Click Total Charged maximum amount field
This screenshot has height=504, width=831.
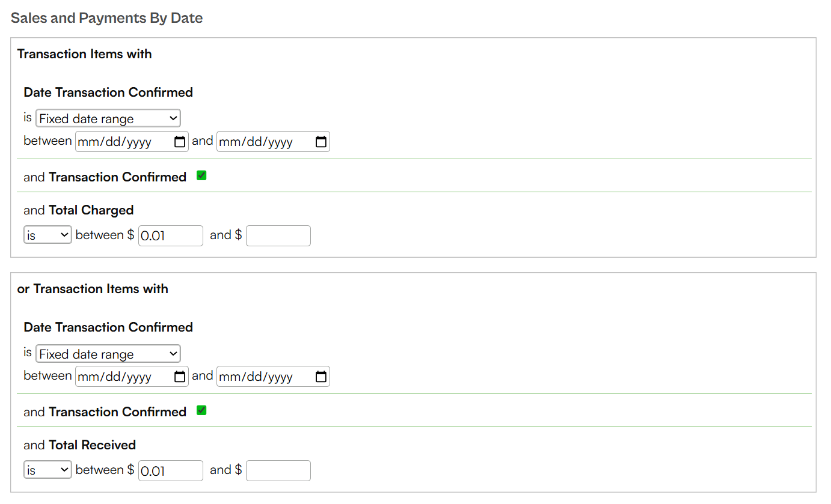click(x=278, y=235)
